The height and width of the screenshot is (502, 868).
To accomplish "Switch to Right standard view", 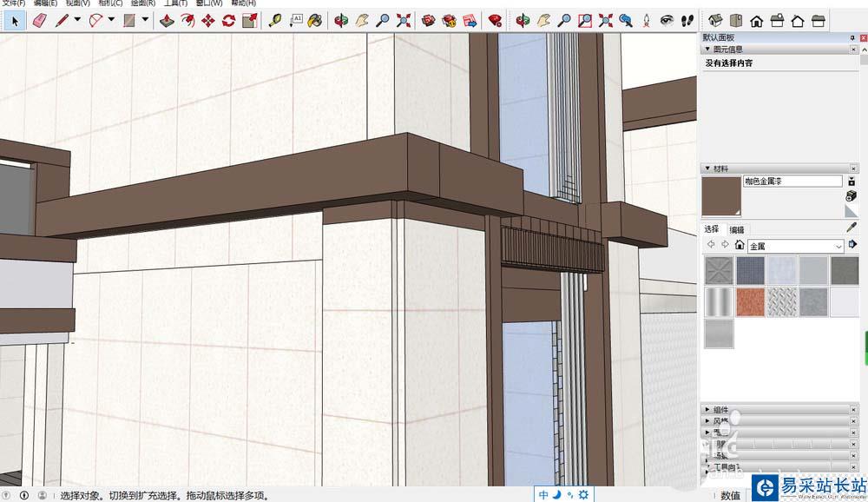I will [777, 21].
